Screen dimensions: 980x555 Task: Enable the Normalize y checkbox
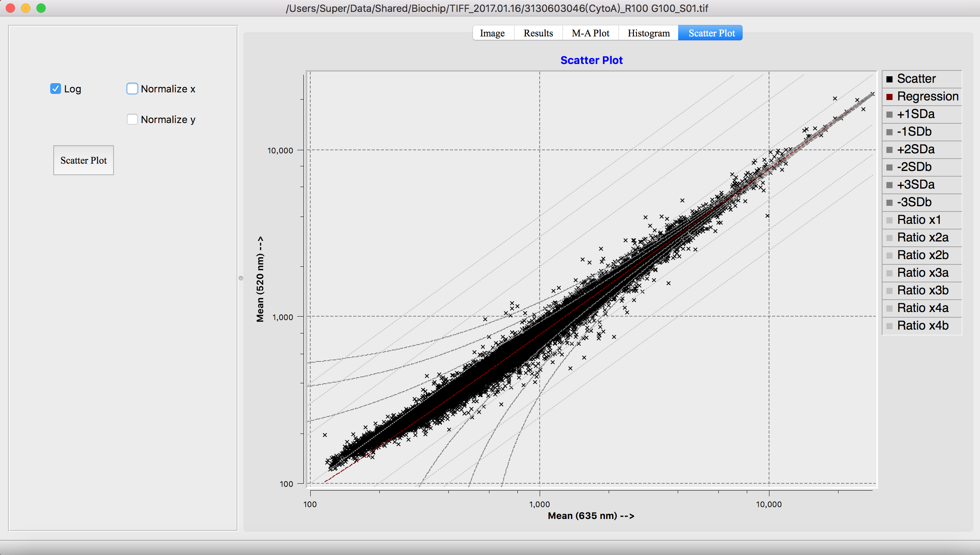132,120
